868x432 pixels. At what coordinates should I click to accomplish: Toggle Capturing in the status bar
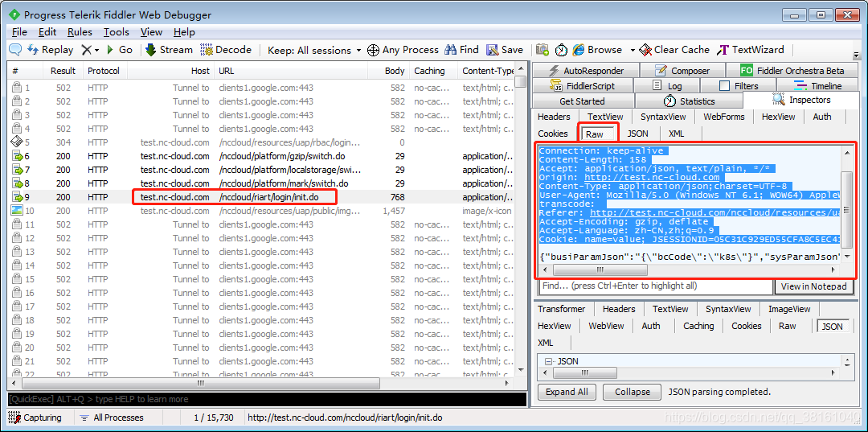tap(35, 418)
